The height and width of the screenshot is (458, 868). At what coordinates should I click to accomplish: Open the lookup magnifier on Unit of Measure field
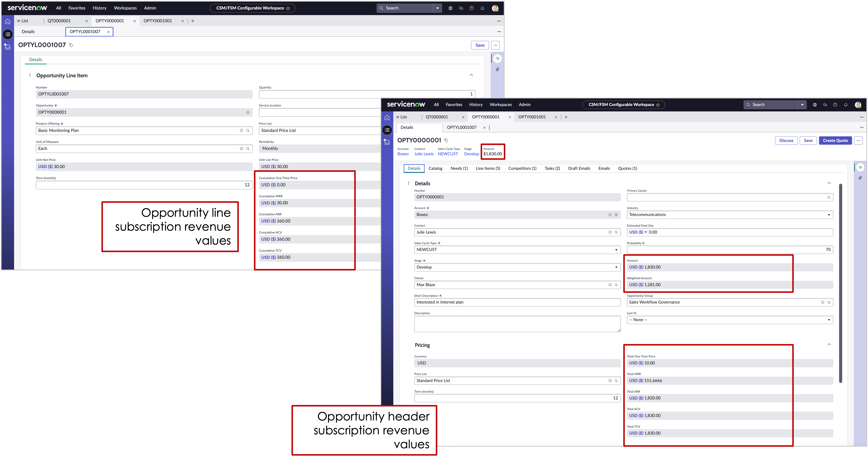248,149
